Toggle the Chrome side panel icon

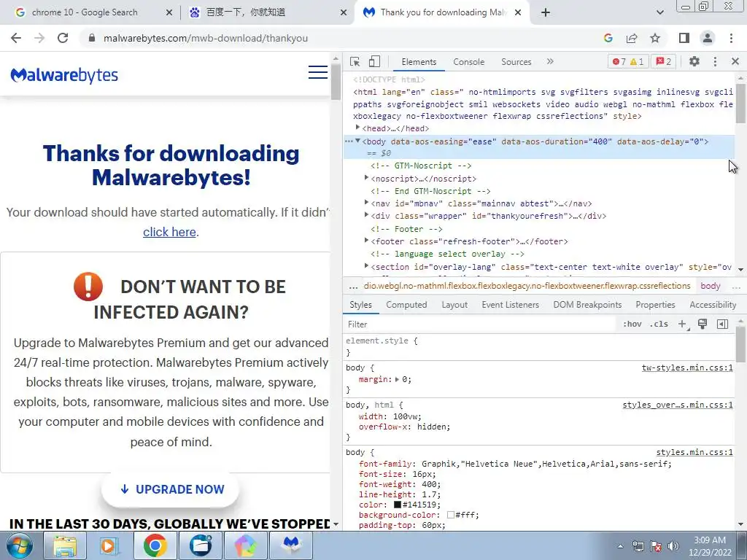[684, 38]
